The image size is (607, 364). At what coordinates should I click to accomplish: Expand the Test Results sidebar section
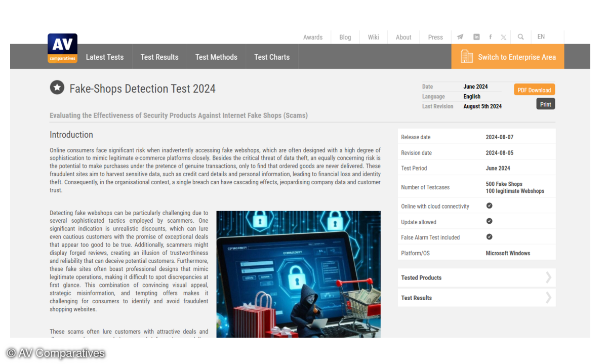click(476, 298)
